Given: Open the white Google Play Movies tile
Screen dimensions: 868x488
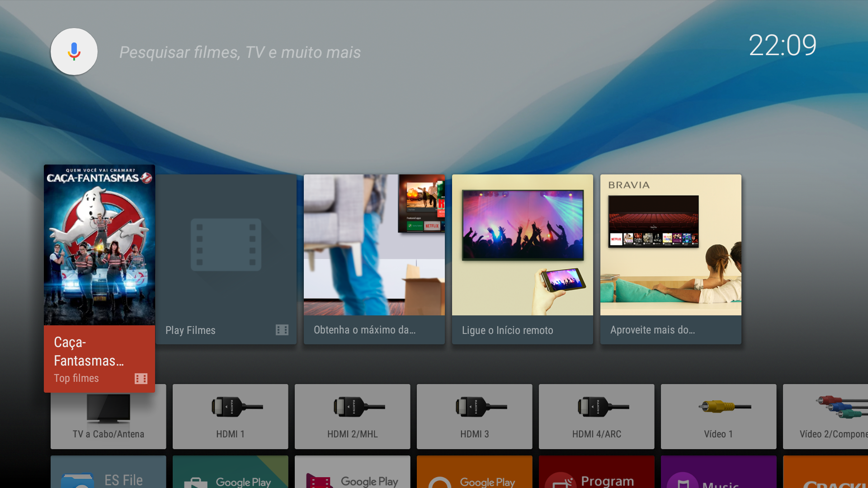Looking at the screenshot, I should point(352,473).
